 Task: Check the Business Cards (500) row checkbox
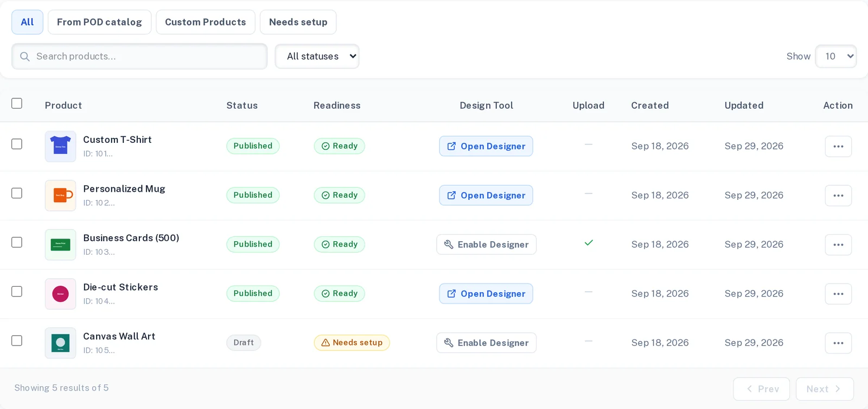[x=17, y=242]
